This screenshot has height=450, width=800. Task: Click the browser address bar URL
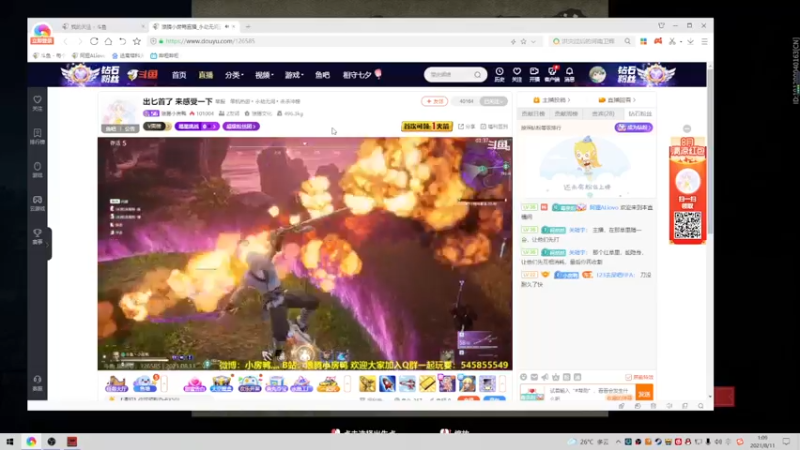click(210, 41)
